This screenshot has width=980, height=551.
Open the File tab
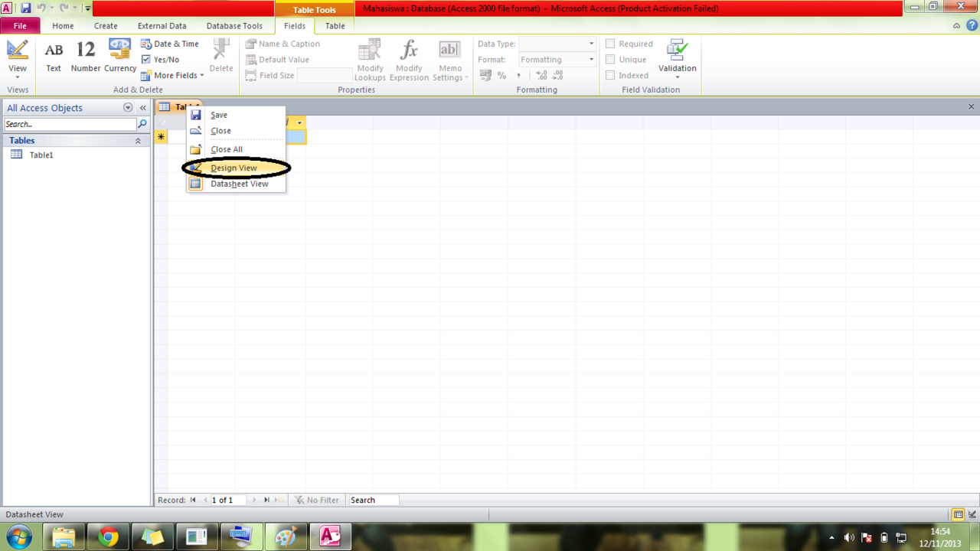tap(20, 26)
